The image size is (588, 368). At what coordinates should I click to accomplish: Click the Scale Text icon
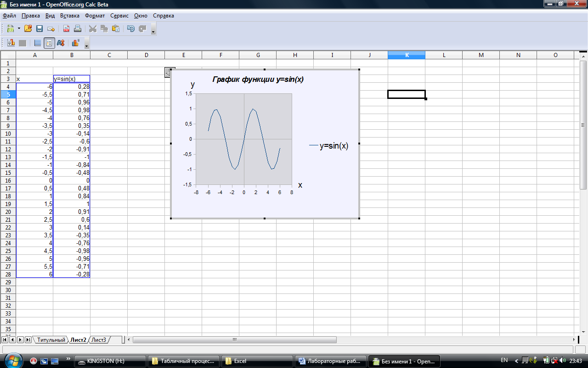pyautogui.click(x=61, y=43)
